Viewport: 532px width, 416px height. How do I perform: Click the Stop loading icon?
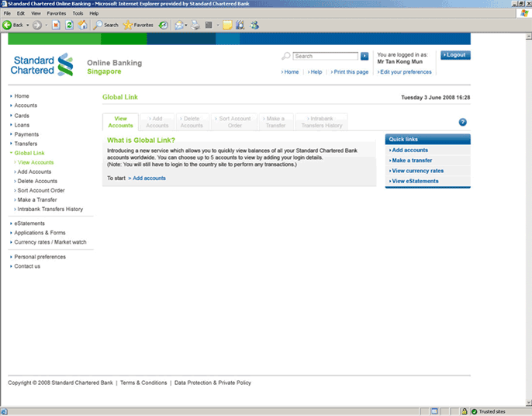point(56,25)
